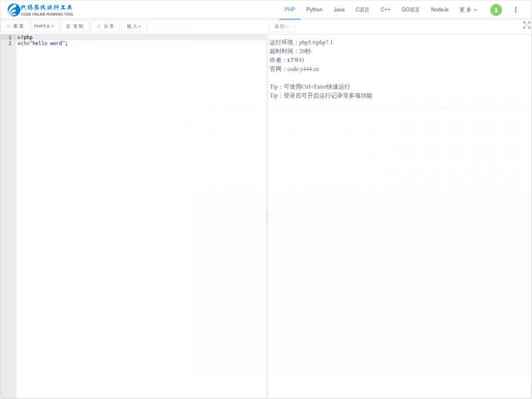Screen dimensions: 532x399
Task: Switch to the GO语言 tab
Action: [410, 9]
